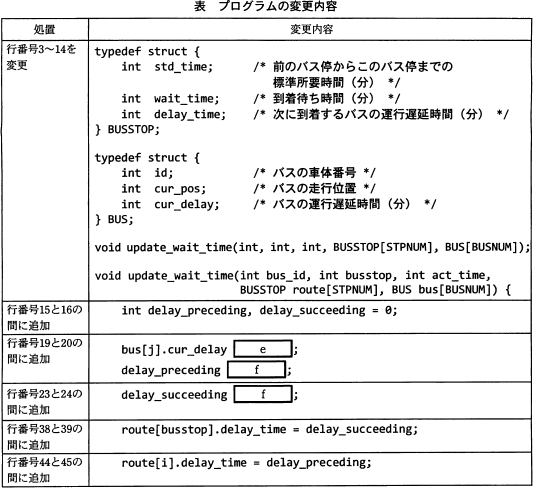
Task: Click the blank box 'f' after delay_preceding
Action: click(x=256, y=369)
